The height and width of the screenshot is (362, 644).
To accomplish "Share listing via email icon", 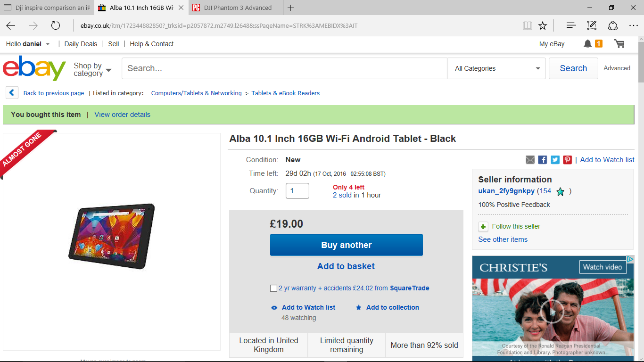I will pos(530,160).
